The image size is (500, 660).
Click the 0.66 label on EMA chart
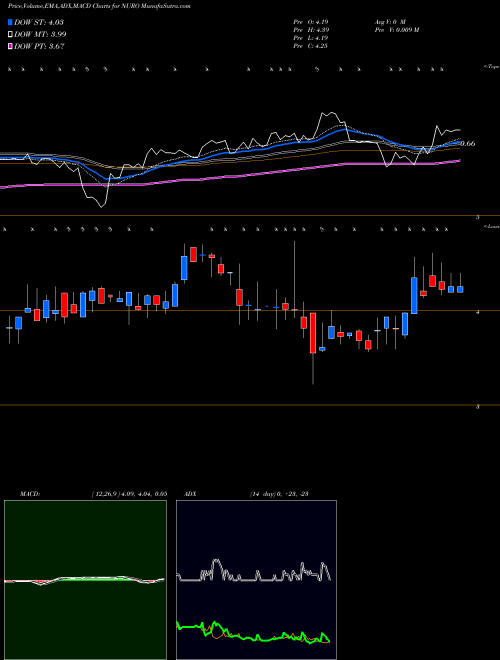point(468,144)
